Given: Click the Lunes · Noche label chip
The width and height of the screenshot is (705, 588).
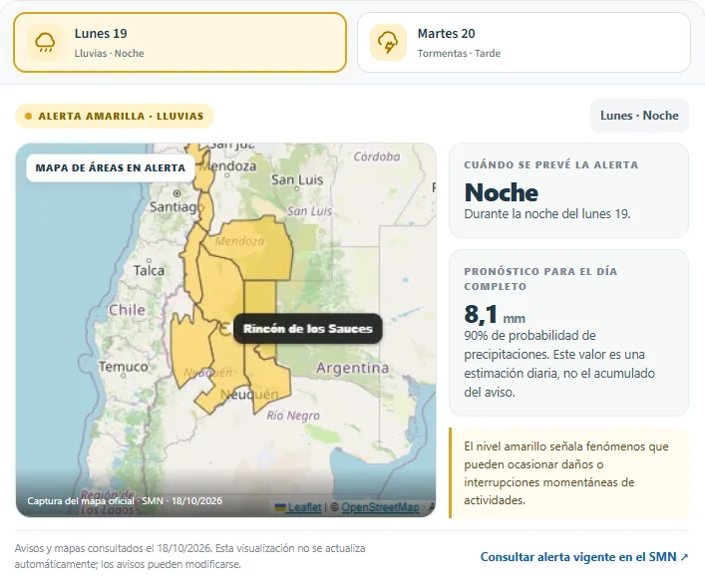Looking at the screenshot, I should pyautogui.click(x=639, y=116).
